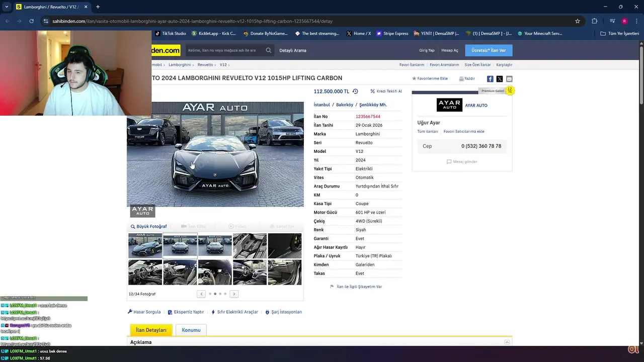Open Karşılaştır compare link

click(x=504, y=65)
